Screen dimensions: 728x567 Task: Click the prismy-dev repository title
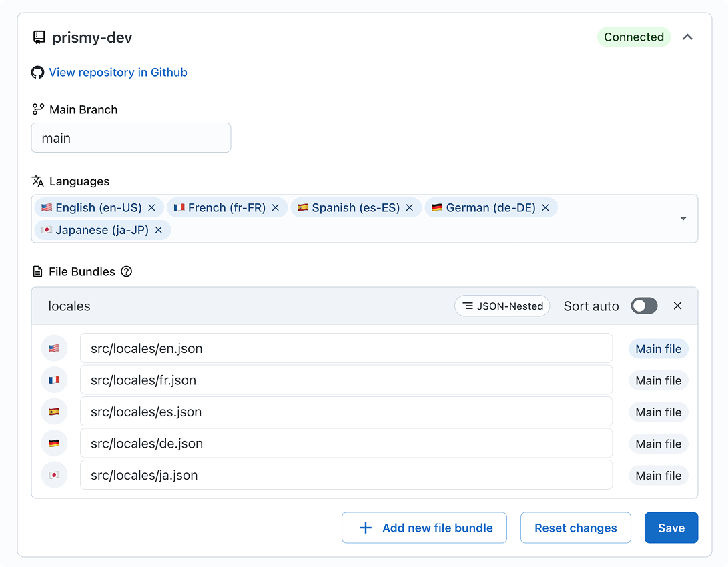pos(92,37)
